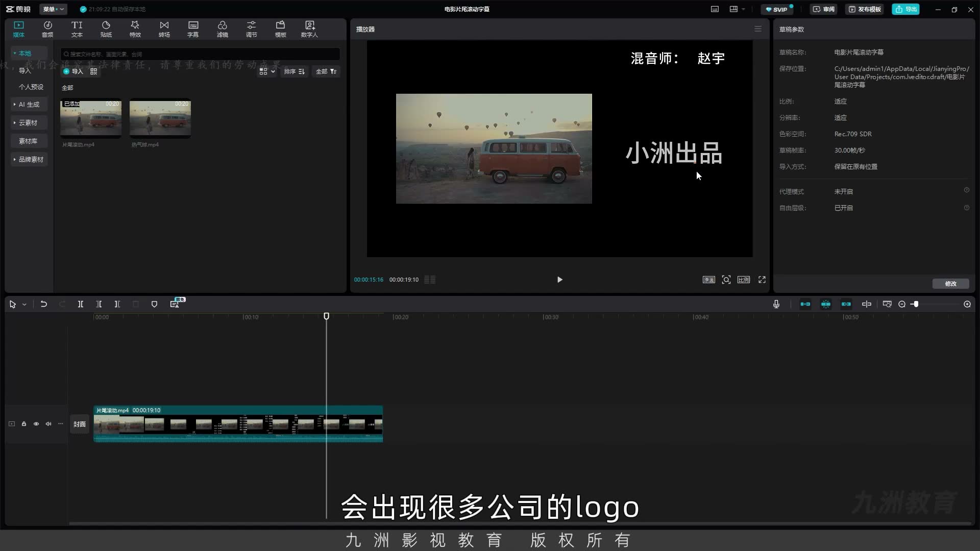This screenshot has height=551, width=980.
Task: Open the 音频 (Audio) panel
Action: tap(47, 29)
